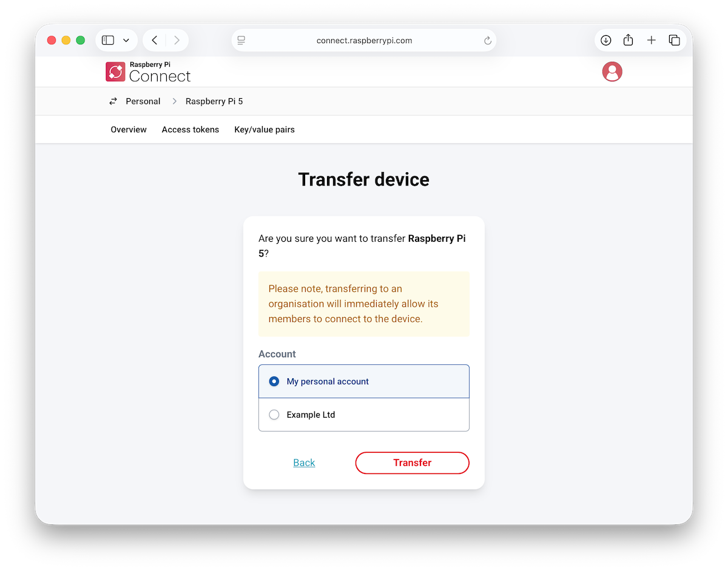Click the Safari sidebar toggle icon

(108, 41)
